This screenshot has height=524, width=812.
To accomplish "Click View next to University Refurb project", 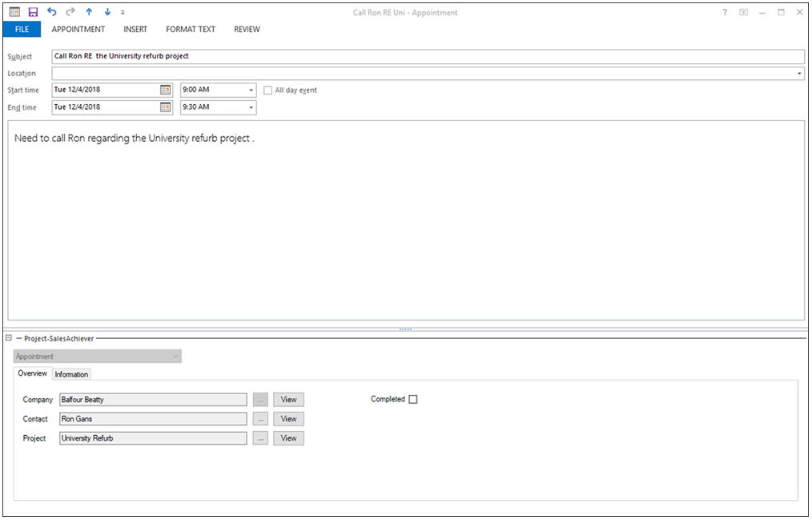I will click(x=288, y=438).
